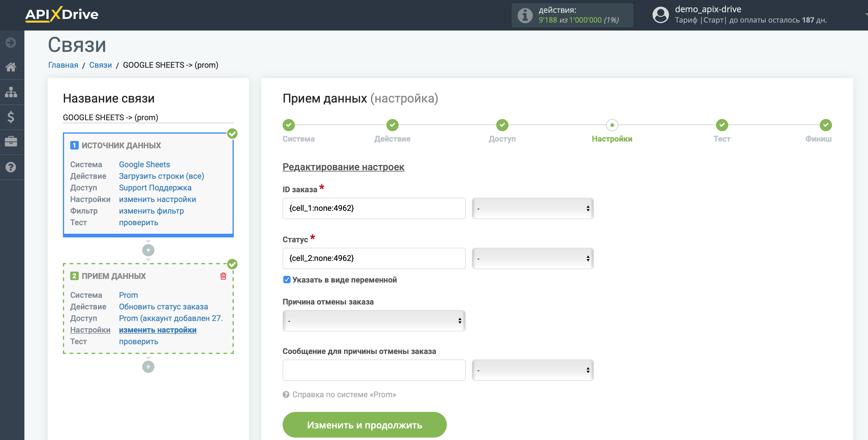Click the user avatar icon
The height and width of the screenshot is (440, 868).
pos(660,15)
